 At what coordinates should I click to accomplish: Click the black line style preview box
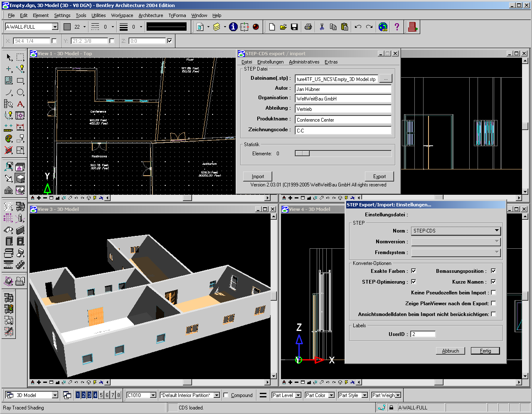[x=167, y=27]
